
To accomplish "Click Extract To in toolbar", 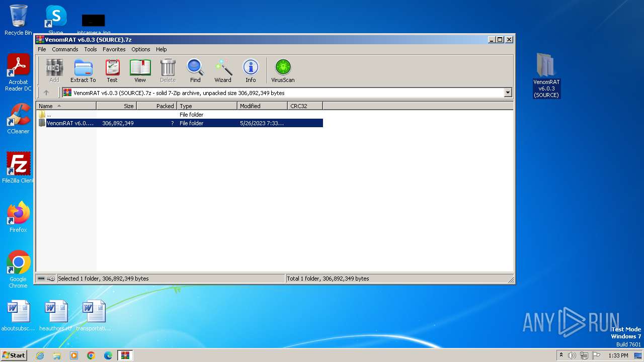I will [x=83, y=70].
